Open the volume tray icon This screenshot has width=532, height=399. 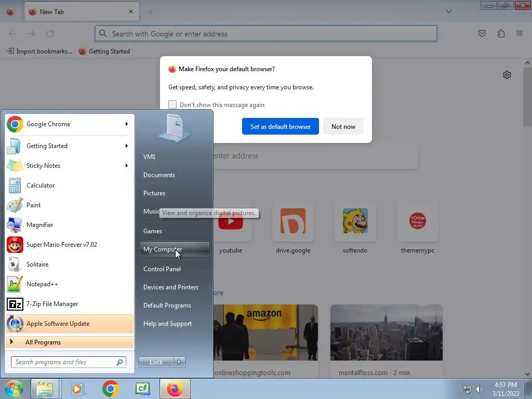click(x=480, y=389)
